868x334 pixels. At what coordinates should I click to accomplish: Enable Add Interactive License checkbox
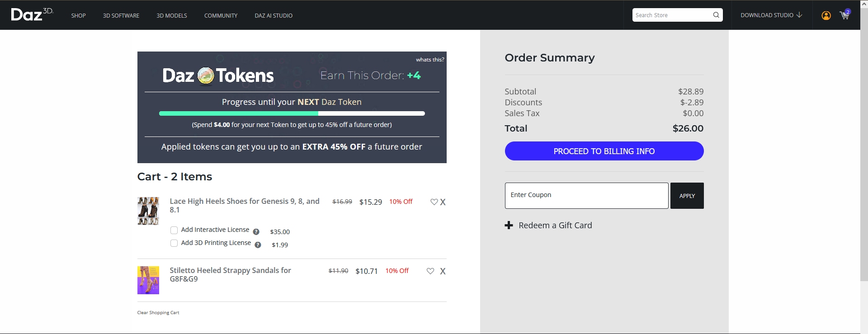pos(174,230)
